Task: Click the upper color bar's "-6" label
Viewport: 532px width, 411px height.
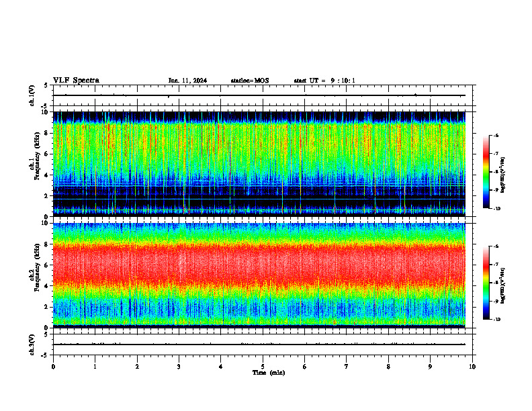Action: (x=496, y=135)
